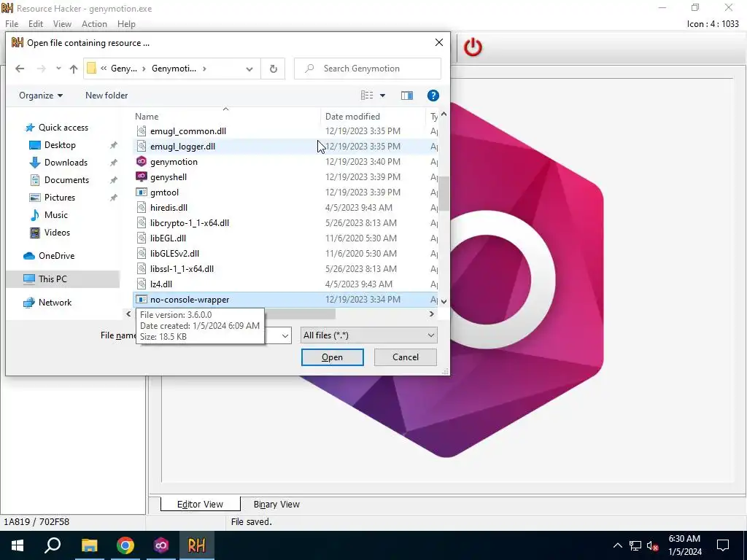Close the Open file dialog
The width and height of the screenshot is (747, 560).
[438, 43]
